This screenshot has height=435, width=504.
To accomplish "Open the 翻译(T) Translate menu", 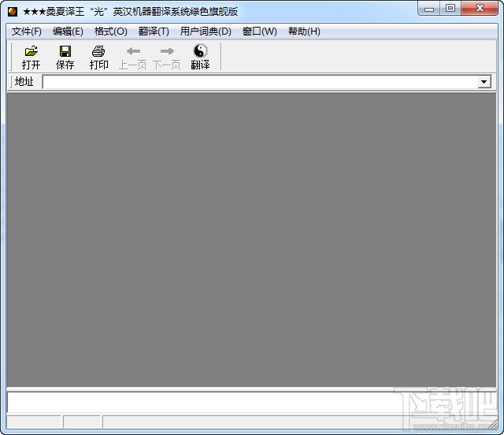I will pyautogui.click(x=154, y=32).
